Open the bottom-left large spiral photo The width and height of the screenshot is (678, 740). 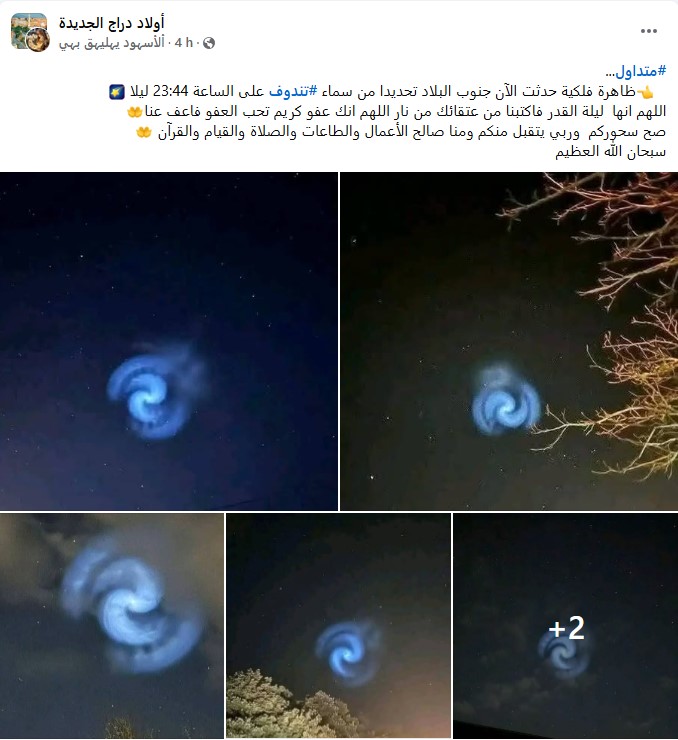(x=112, y=626)
